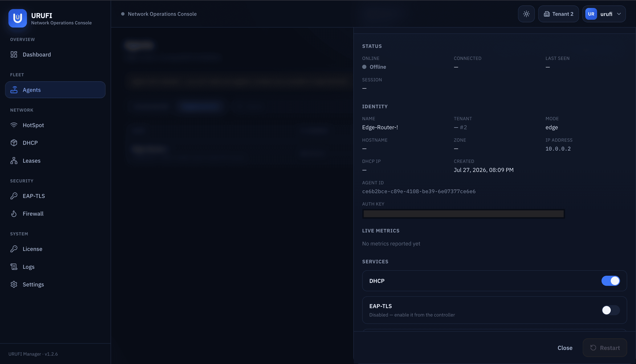The height and width of the screenshot is (364, 636).
Task: Open the Agents sidebar item
Action: click(x=55, y=90)
